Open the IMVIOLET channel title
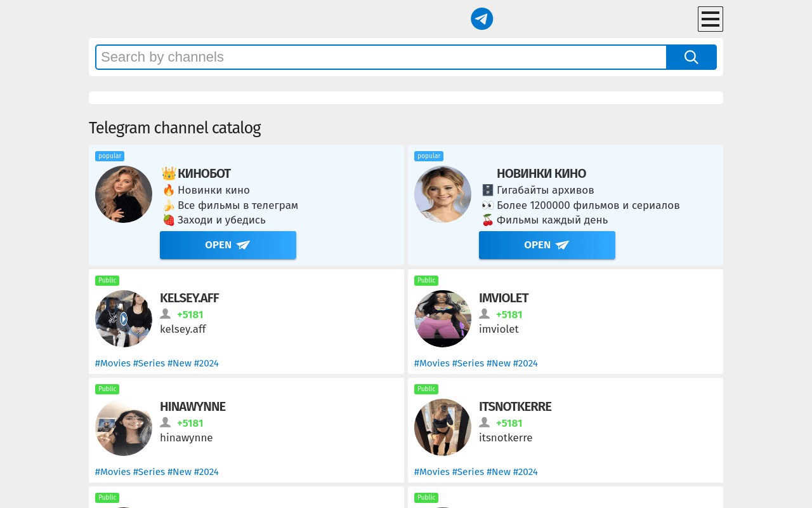The width and height of the screenshot is (812, 508). 504,298
